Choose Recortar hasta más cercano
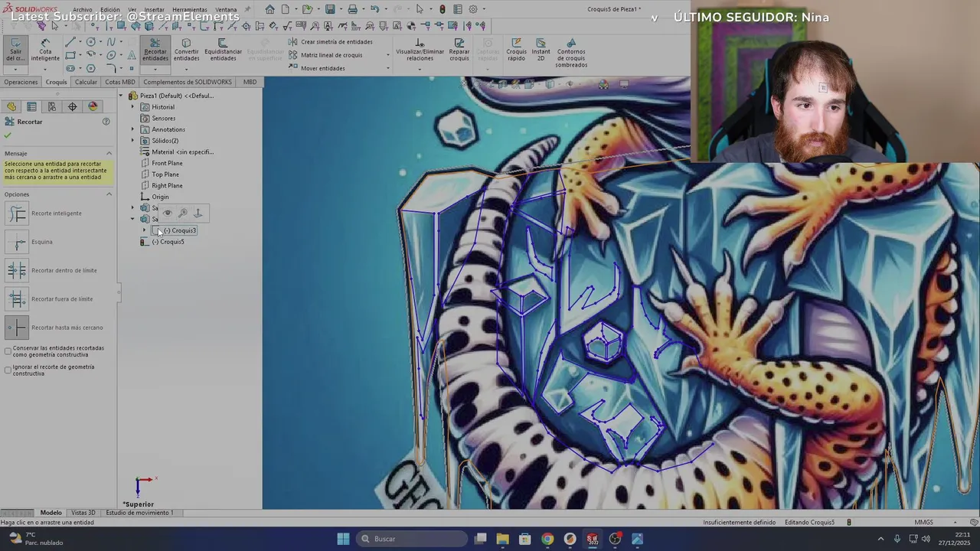The image size is (980, 551). pyautogui.click(x=17, y=328)
